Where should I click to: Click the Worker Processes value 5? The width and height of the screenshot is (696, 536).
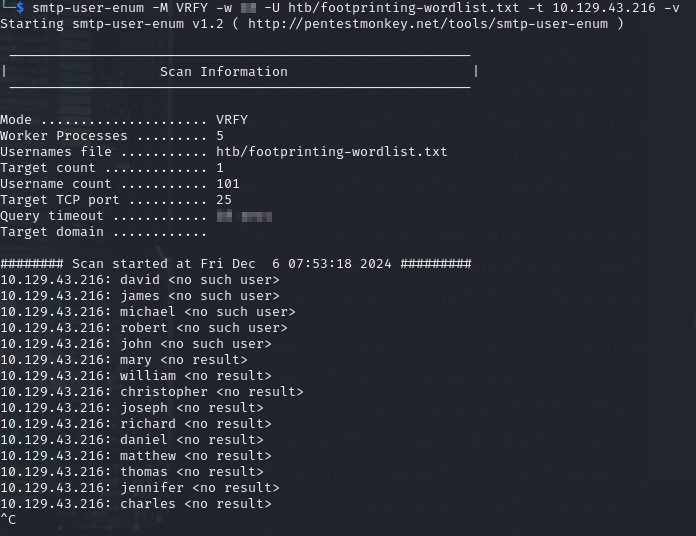pyautogui.click(x=220, y=136)
